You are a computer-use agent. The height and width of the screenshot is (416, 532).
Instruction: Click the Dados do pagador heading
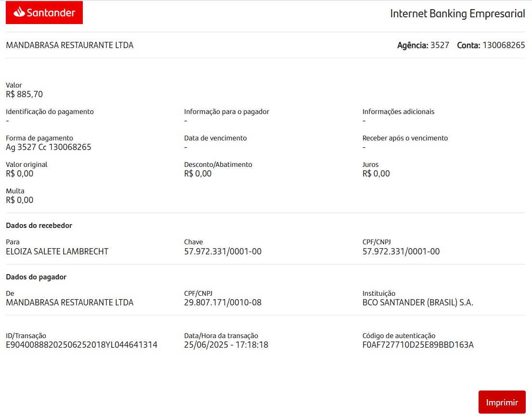point(36,277)
